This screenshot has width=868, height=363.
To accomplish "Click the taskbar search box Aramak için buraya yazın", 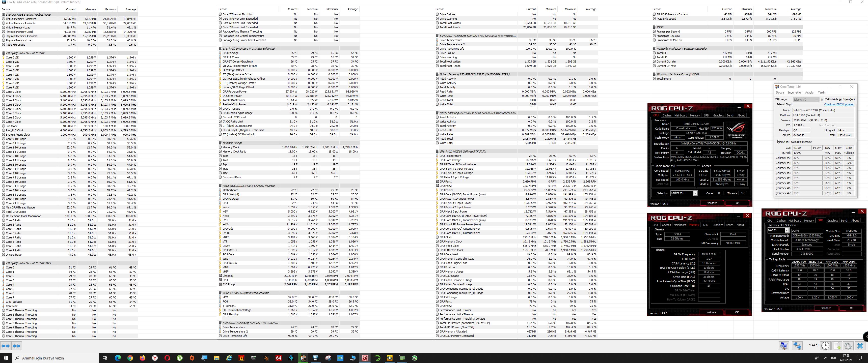I will coord(55,358).
